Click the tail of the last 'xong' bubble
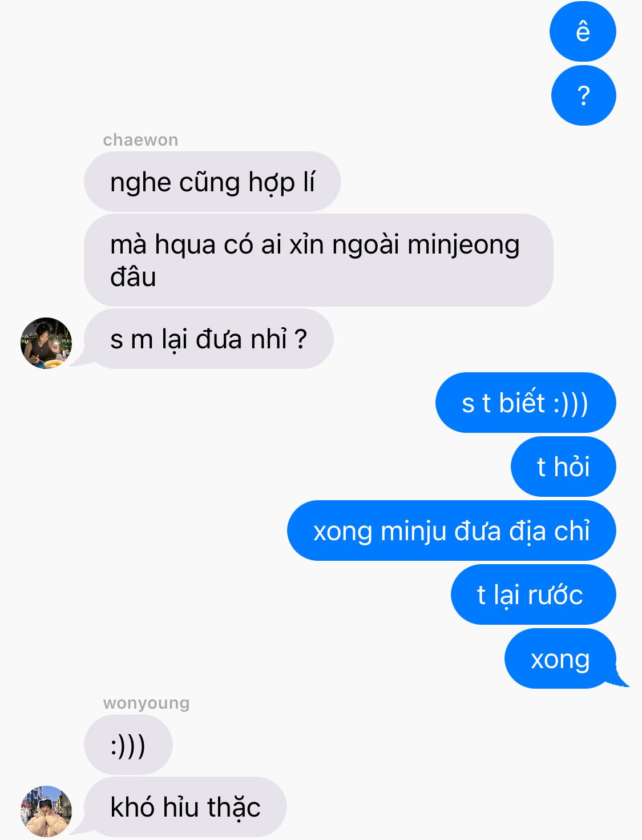The width and height of the screenshot is (642, 840). tap(621, 677)
